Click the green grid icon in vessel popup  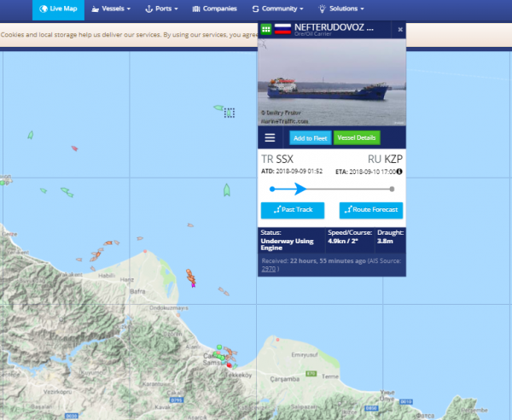coord(266,29)
